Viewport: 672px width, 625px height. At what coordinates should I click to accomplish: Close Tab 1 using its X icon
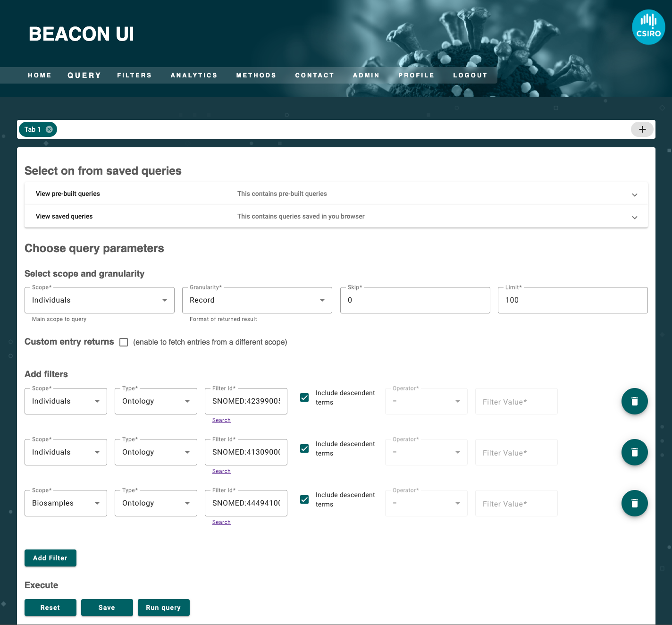[x=49, y=129]
